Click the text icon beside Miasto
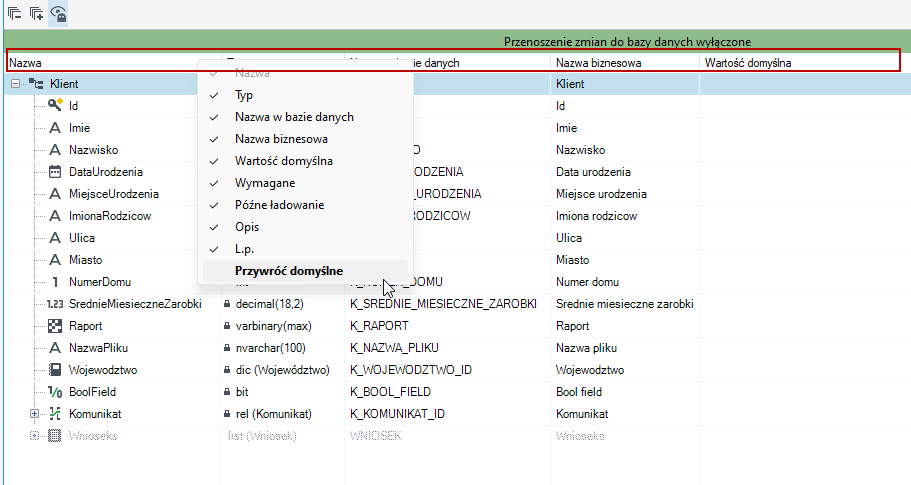 coord(55,260)
